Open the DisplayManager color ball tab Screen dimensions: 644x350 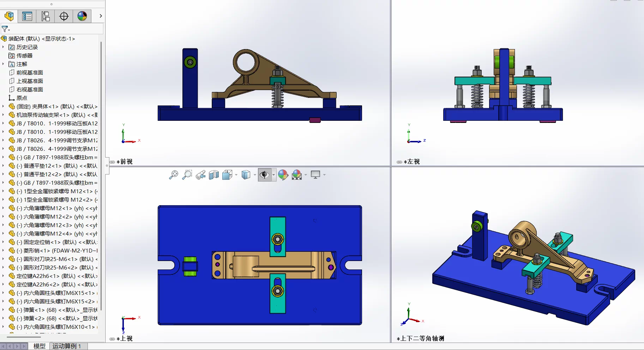pyautogui.click(x=82, y=16)
